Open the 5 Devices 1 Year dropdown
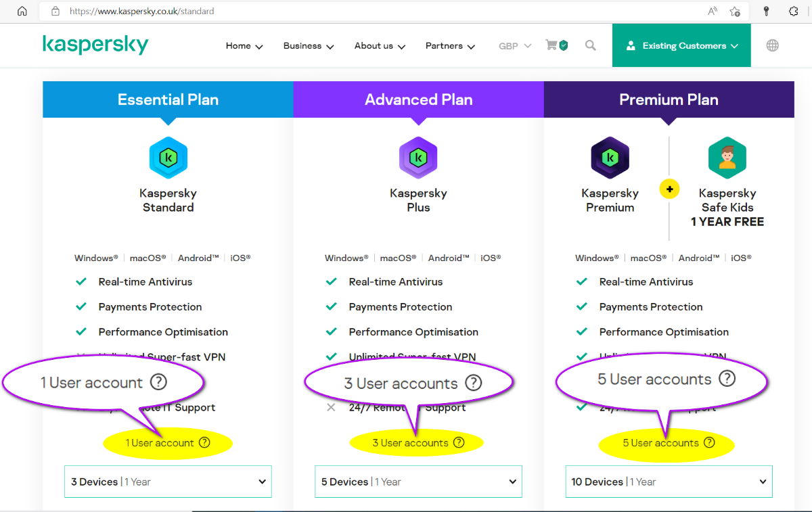The width and height of the screenshot is (812, 512). tap(418, 482)
